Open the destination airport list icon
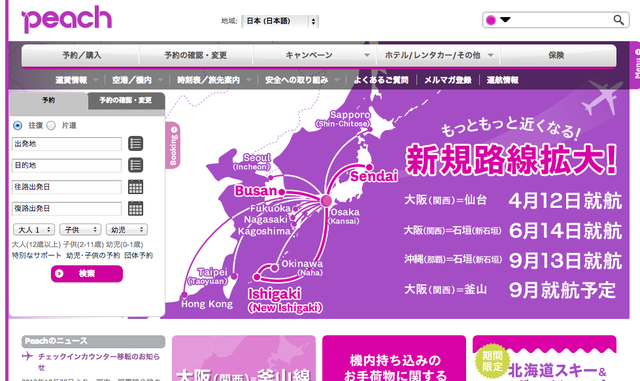 pos(136,165)
